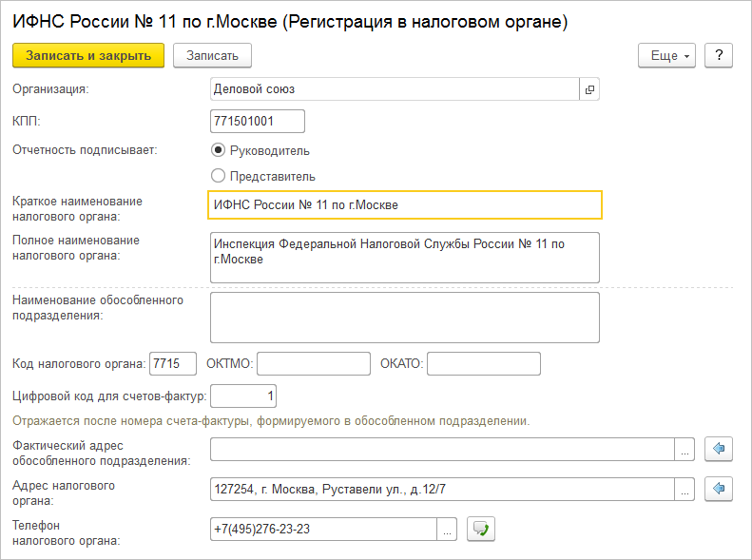Click arrow icon beside Адрес налогового органа
752x560 pixels.
click(719, 489)
